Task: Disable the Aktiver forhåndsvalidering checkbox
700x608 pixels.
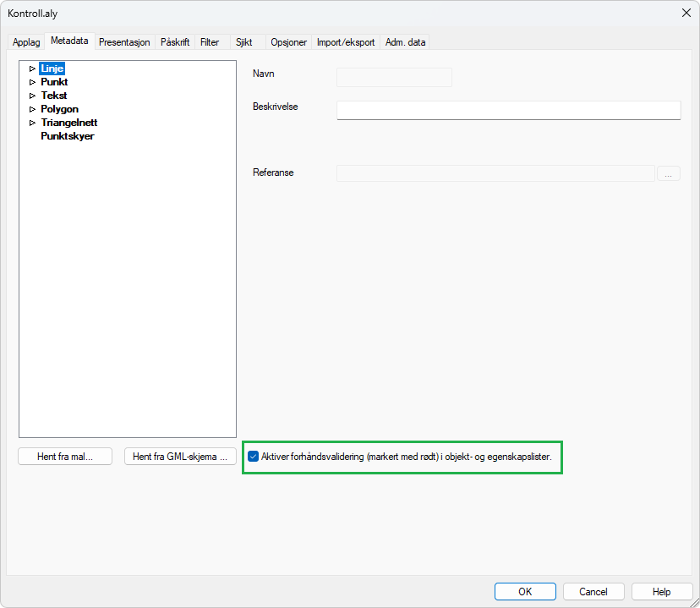Action: pos(254,457)
